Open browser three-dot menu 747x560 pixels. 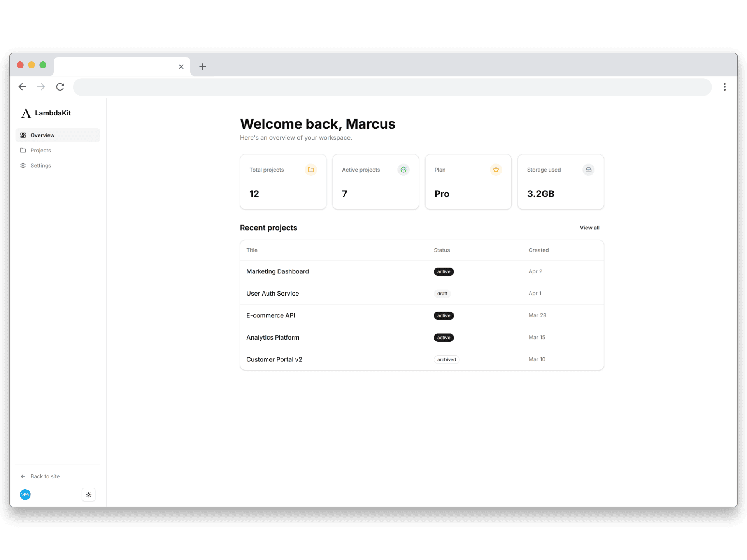pos(724,87)
